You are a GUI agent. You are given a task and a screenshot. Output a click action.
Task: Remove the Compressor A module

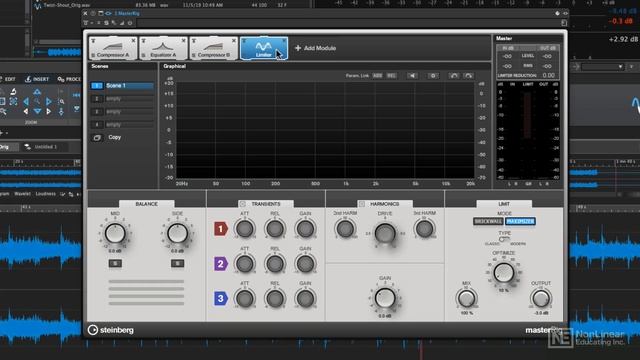(x=133, y=40)
